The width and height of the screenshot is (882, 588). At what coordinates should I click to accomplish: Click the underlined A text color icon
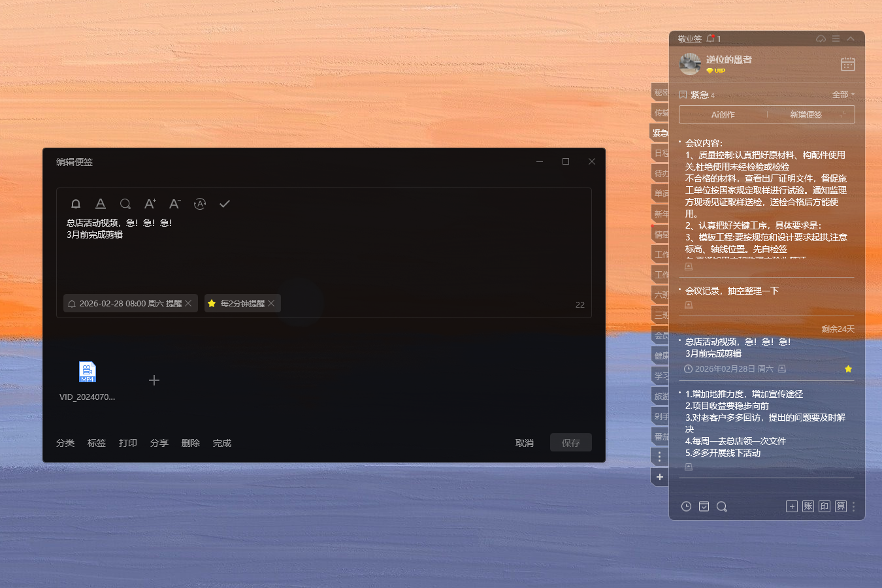(101, 204)
